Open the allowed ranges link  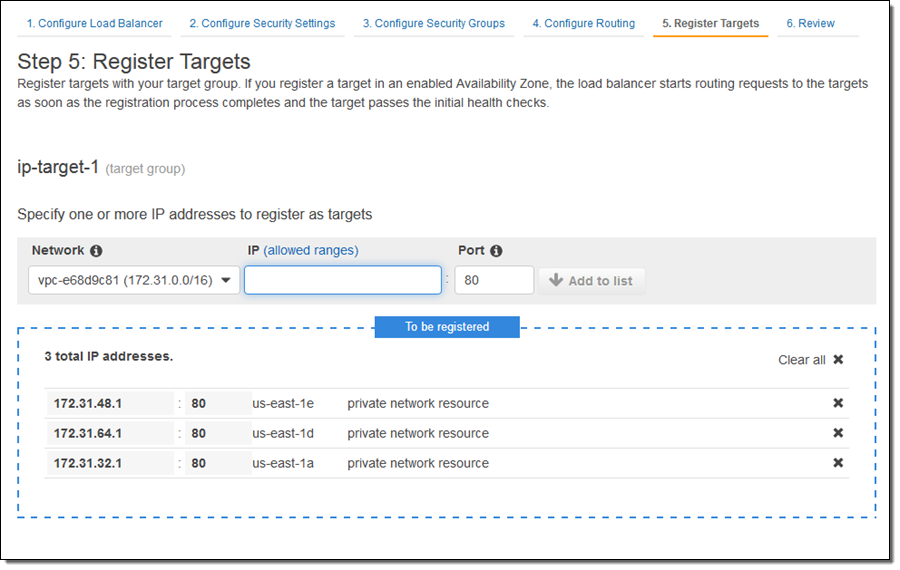(x=310, y=251)
